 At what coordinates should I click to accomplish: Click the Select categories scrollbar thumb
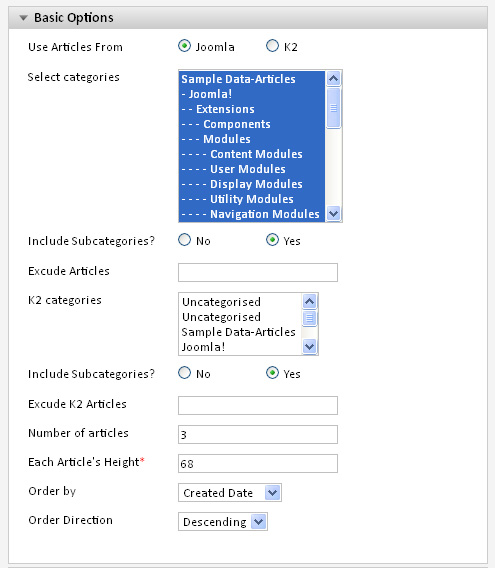pyautogui.click(x=333, y=108)
